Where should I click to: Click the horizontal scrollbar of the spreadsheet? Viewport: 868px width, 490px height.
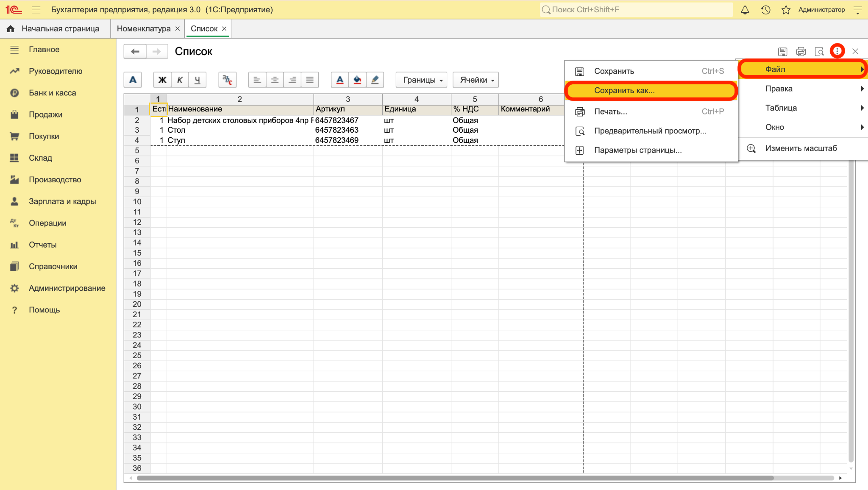pyautogui.click(x=455, y=478)
